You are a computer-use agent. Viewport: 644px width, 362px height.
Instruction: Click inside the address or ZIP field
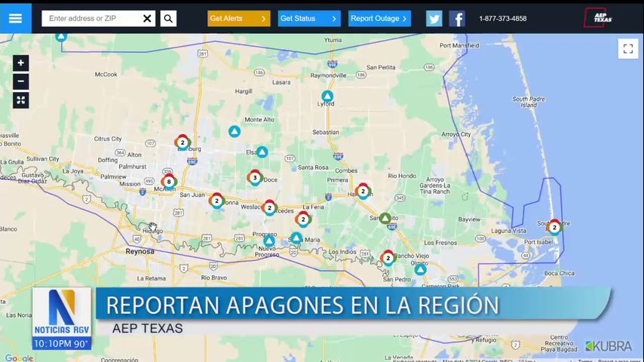tap(92, 18)
